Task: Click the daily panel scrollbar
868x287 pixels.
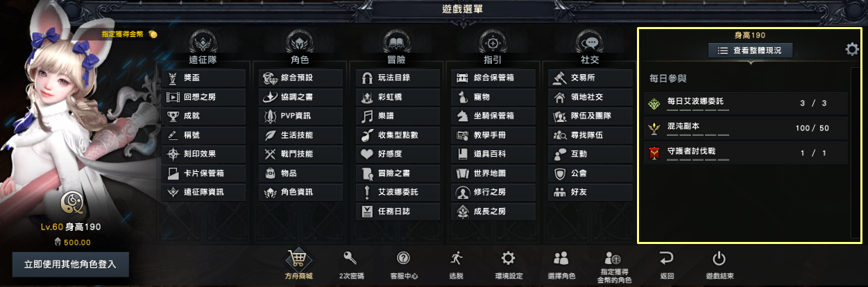Action: coord(855,153)
